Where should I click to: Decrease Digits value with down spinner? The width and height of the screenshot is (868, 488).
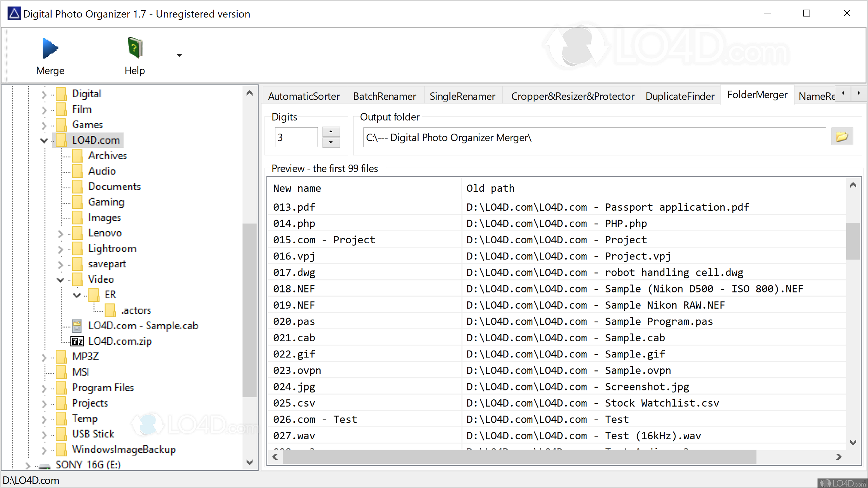pos(331,142)
